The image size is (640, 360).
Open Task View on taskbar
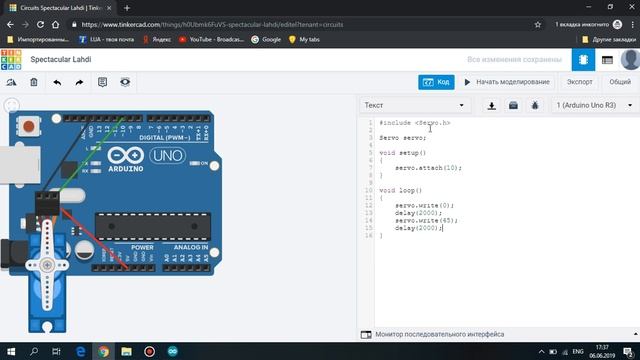point(56,351)
